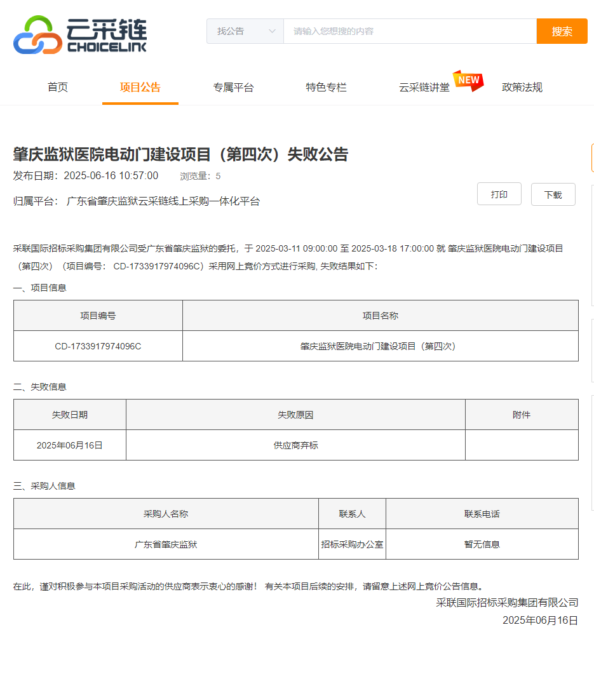Viewport: 594px width, 700px height.
Task: Click purchaser cell 广东省肇庆监狱
Action: [x=166, y=544]
